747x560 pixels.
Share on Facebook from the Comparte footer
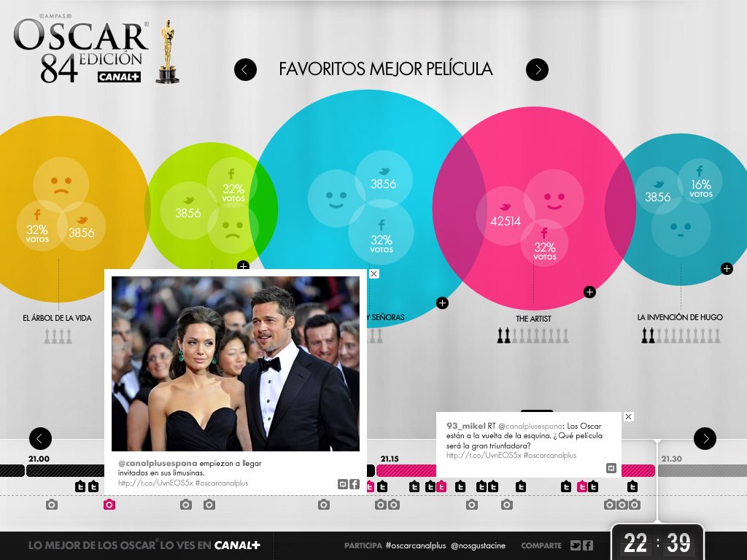click(588, 545)
